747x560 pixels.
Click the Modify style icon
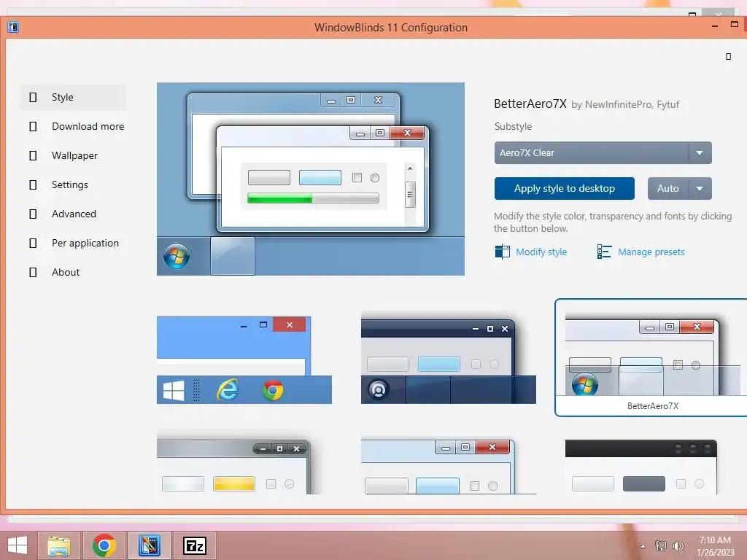502,252
